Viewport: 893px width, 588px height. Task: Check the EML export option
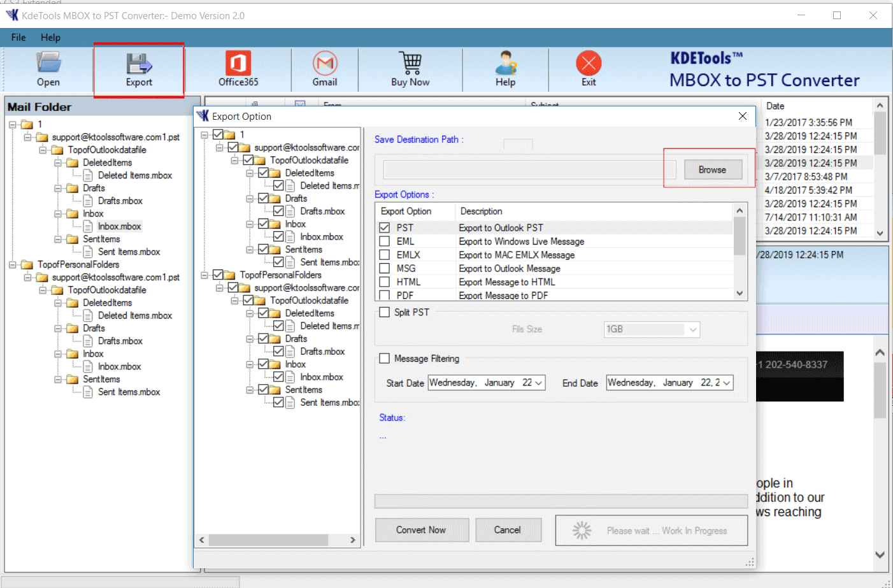point(384,241)
